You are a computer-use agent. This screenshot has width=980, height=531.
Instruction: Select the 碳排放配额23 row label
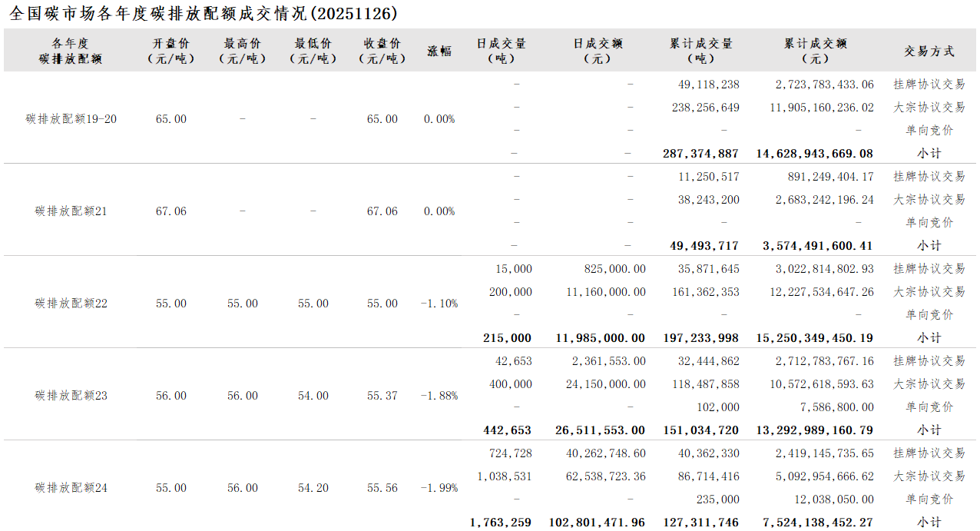(71, 396)
